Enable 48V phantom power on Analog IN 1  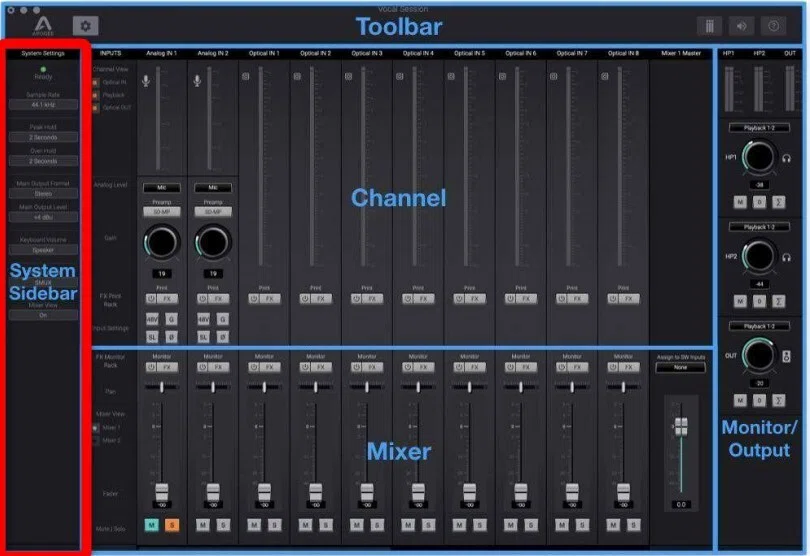tap(152, 319)
